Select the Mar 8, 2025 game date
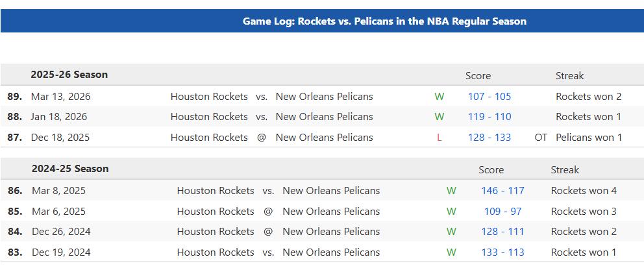Viewport: 644px width, 270px height. pyautogui.click(x=58, y=191)
